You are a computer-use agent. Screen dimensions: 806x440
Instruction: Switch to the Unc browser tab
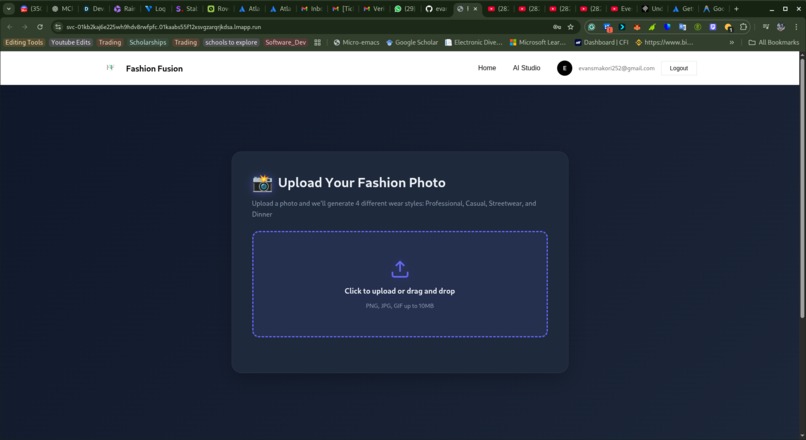point(652,9)
